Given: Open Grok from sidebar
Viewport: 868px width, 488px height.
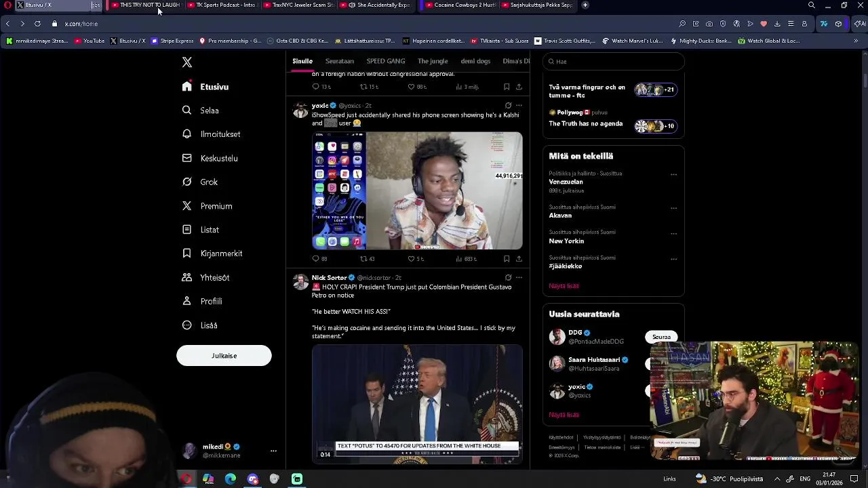Looking at the screenshot, I should tap(200, 182).
